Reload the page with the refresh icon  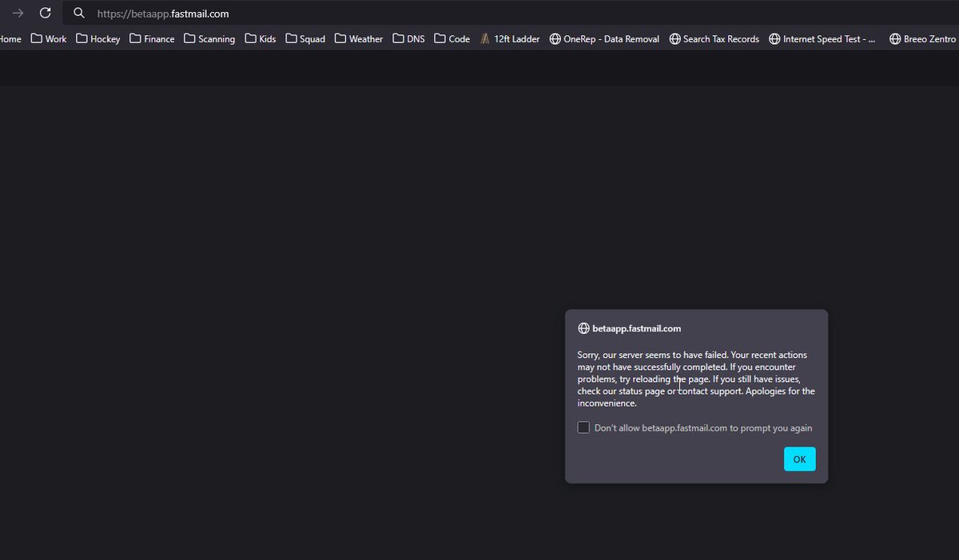click(x=46, y=13)
